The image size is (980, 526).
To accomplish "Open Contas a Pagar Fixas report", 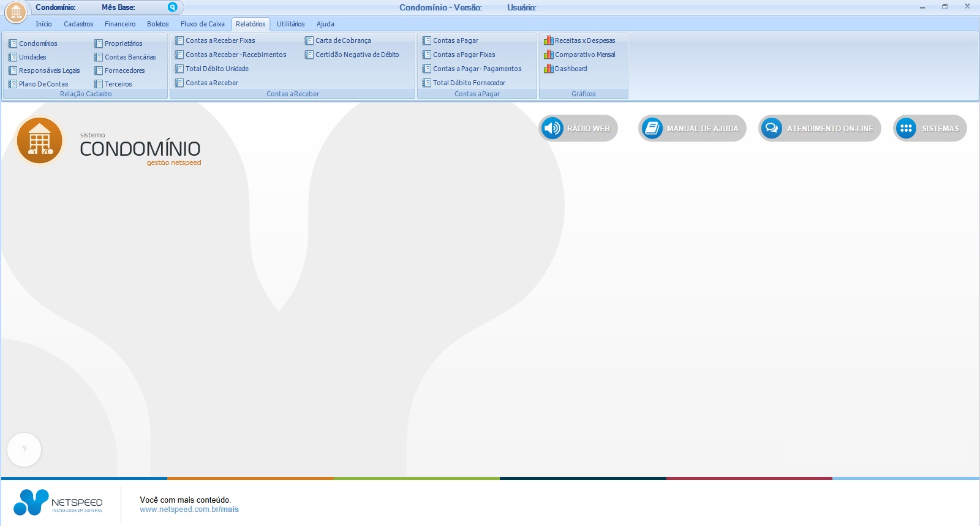I will 459,55.
